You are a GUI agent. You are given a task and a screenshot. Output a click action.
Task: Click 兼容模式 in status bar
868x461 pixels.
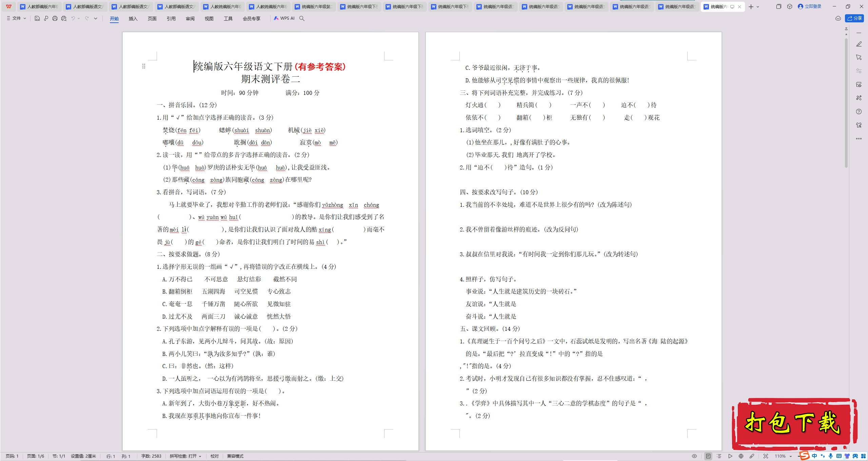pos(235,456)
